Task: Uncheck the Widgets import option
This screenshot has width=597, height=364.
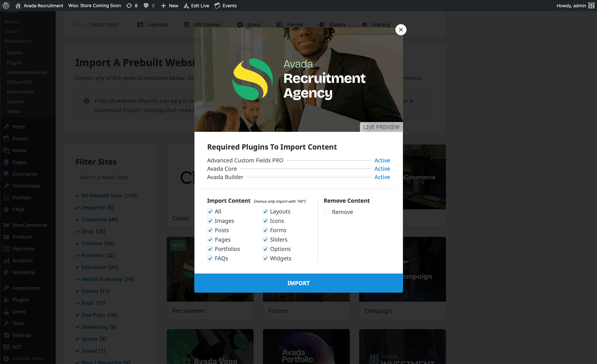Action: pos(265,258)
